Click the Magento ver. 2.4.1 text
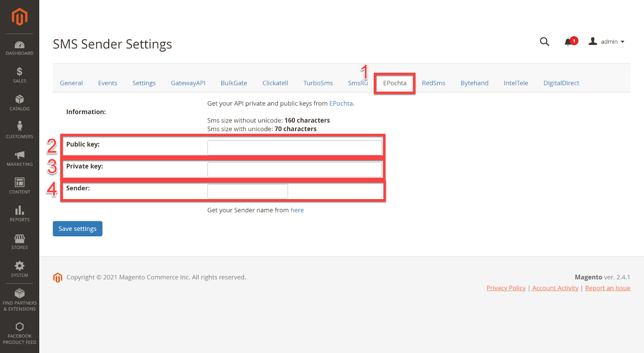Viewport: 644px width, 353px height. click(603, 277)
